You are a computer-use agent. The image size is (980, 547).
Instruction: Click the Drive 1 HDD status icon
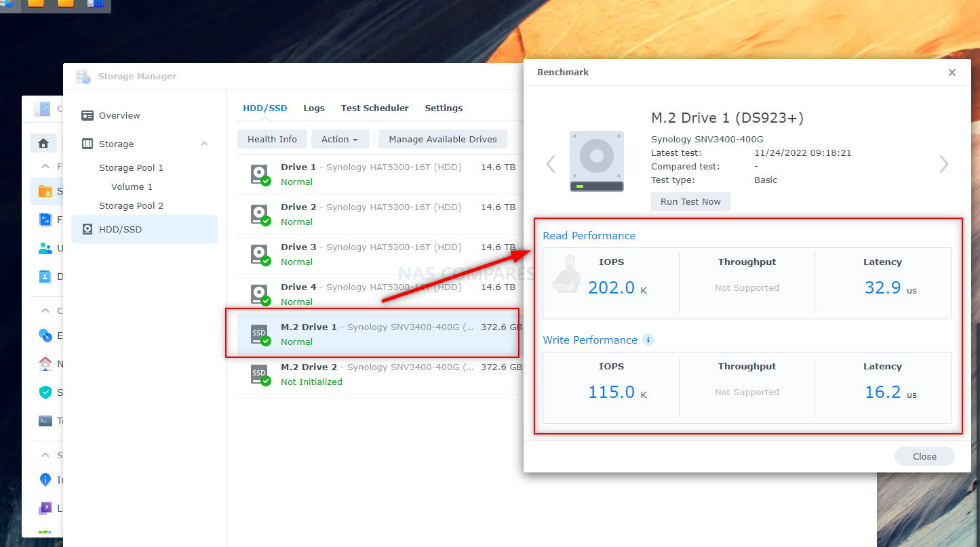click(260, 175)
